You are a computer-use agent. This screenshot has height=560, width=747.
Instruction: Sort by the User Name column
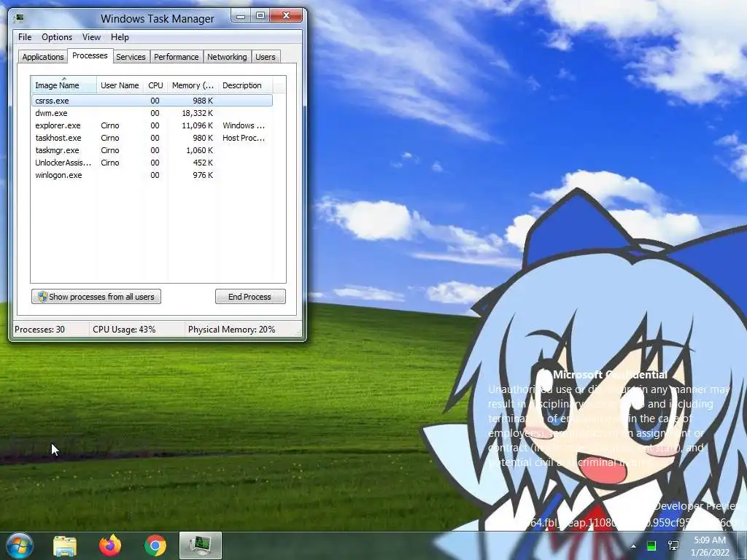pos(120,85)
